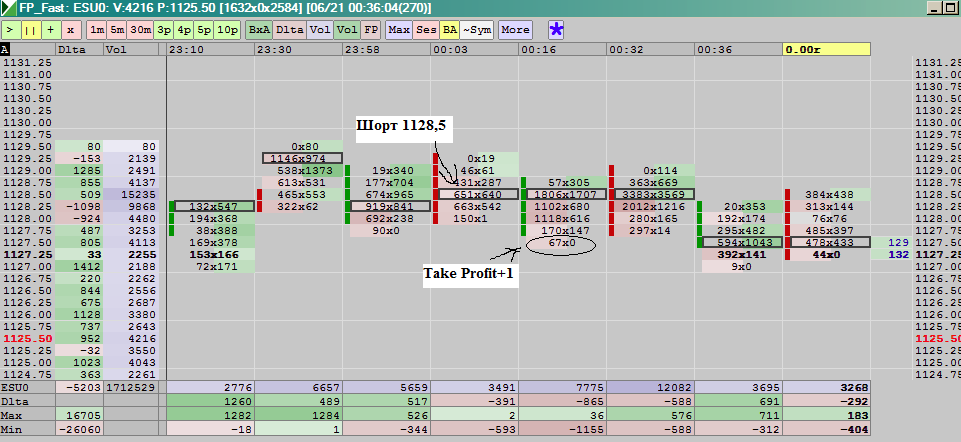Image resolution: width=961 pixels, height=442 pixels.
Task: Click the 10p period button
Action: pos(228,30)
